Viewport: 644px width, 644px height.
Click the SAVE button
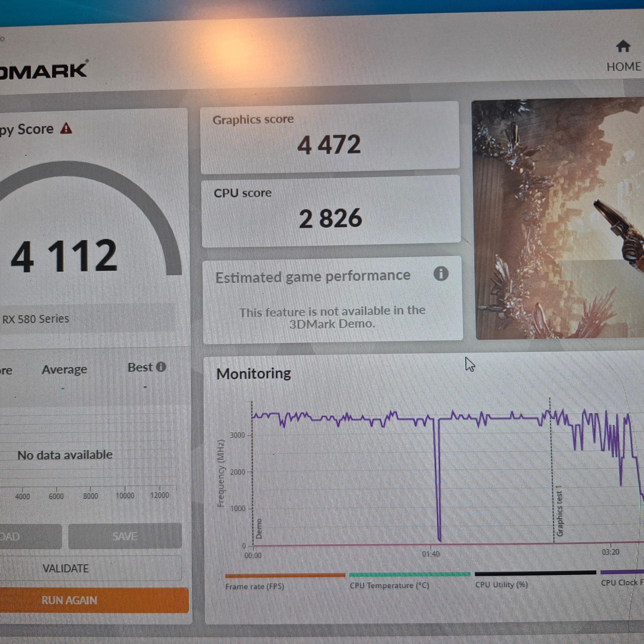[x=125, y=536]
